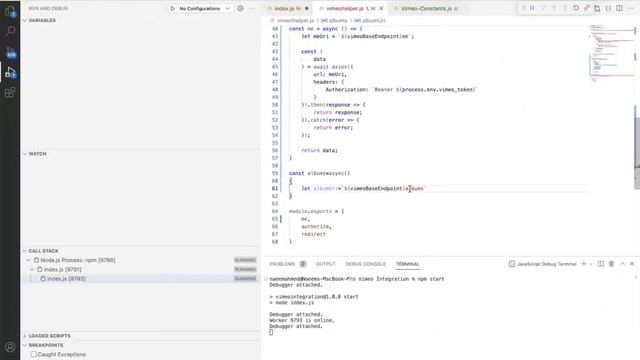
Task: Click vimeohelper.js in the breadcrumb
Action: 296,20
